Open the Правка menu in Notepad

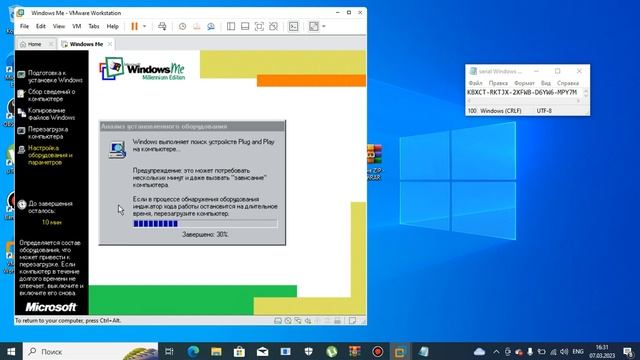tap(498, 83)
